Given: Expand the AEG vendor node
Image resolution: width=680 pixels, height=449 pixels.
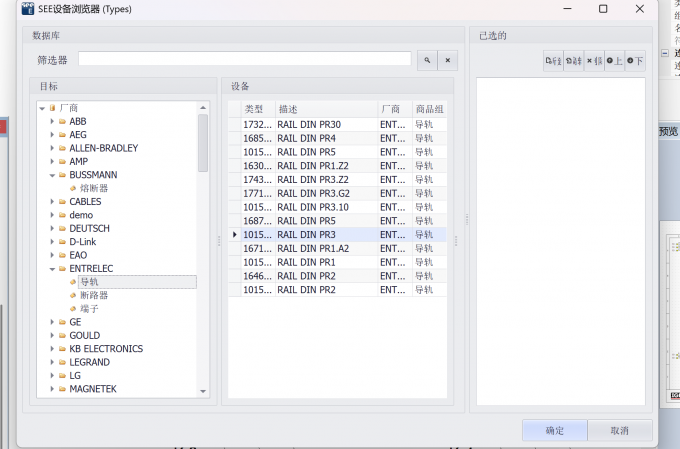Looking at the screenshot, I should tap(52, 135).
